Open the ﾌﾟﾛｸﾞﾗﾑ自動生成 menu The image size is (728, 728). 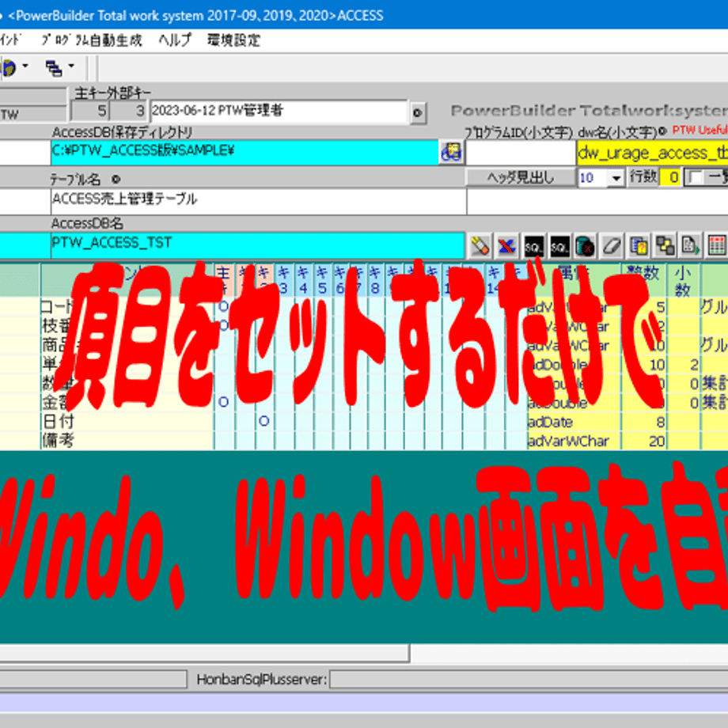(x=92, y=41)
